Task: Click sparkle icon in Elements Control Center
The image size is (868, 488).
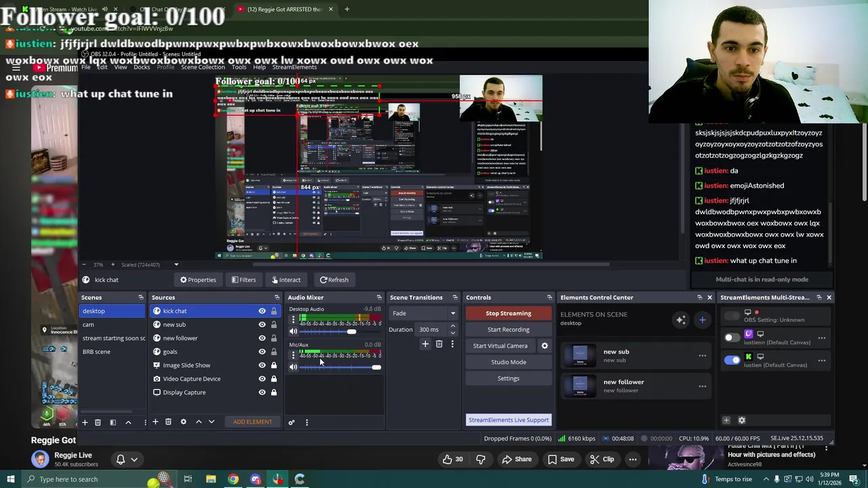Action: (x=681, y=320)
